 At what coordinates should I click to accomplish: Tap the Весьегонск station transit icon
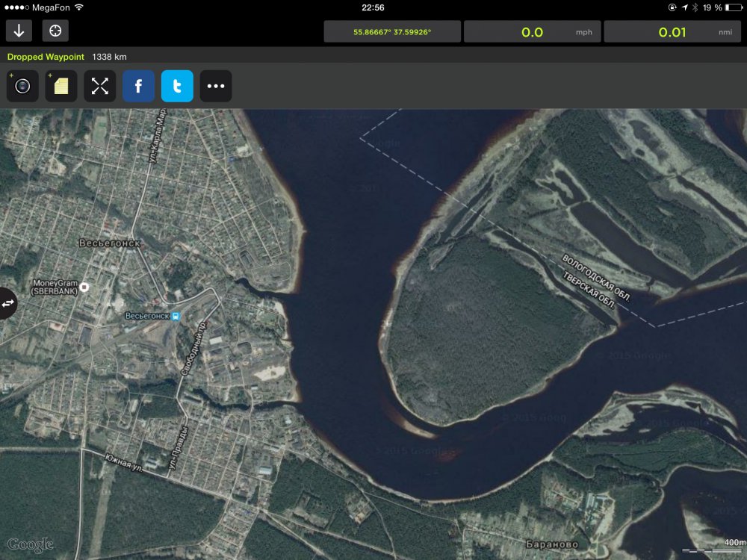pyautogui.click(x=176, y=316)
